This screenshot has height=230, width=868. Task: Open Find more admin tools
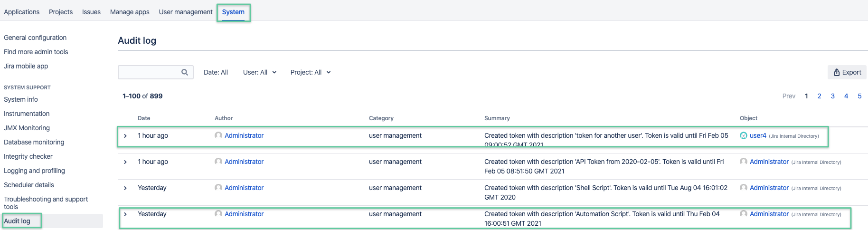(x=36, y=52)
